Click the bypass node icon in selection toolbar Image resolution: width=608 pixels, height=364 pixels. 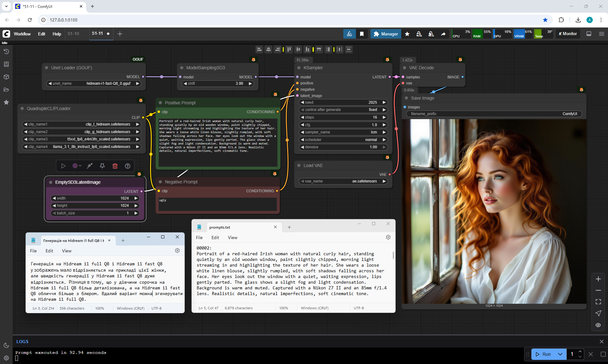tap(90, 166)
